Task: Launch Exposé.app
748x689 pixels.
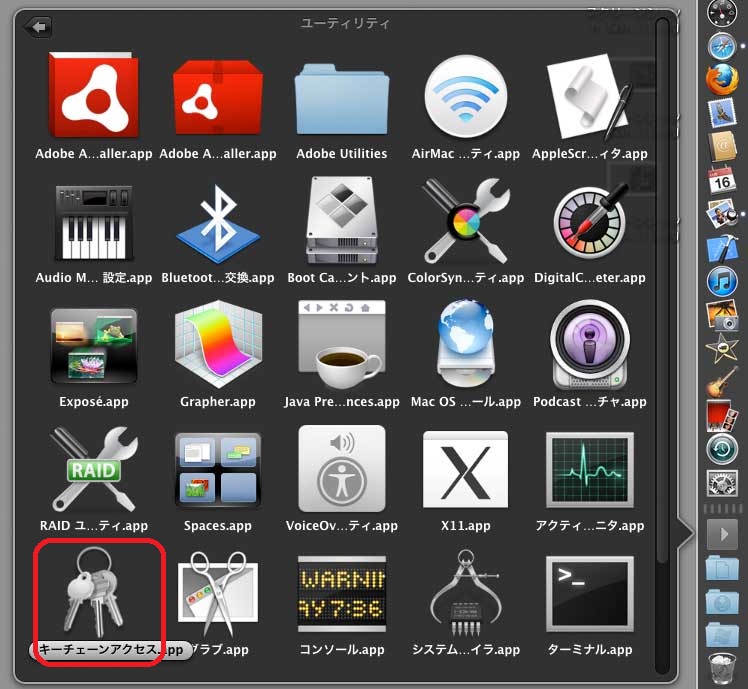Action: coord(94,350)
